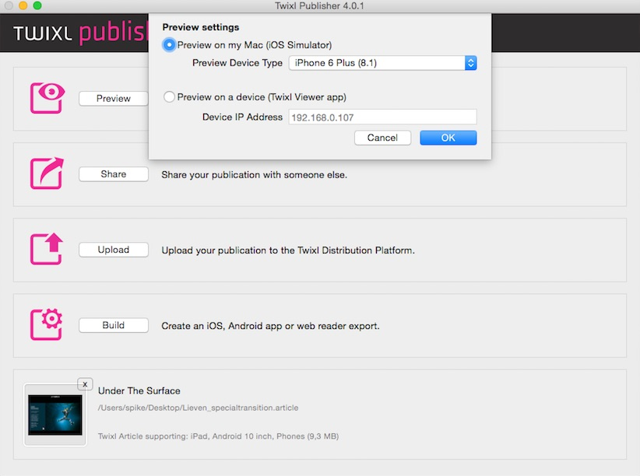640x476 pixels.
Task: Click the pink Upload arrow icon
Action: click(x=47, y=249)
